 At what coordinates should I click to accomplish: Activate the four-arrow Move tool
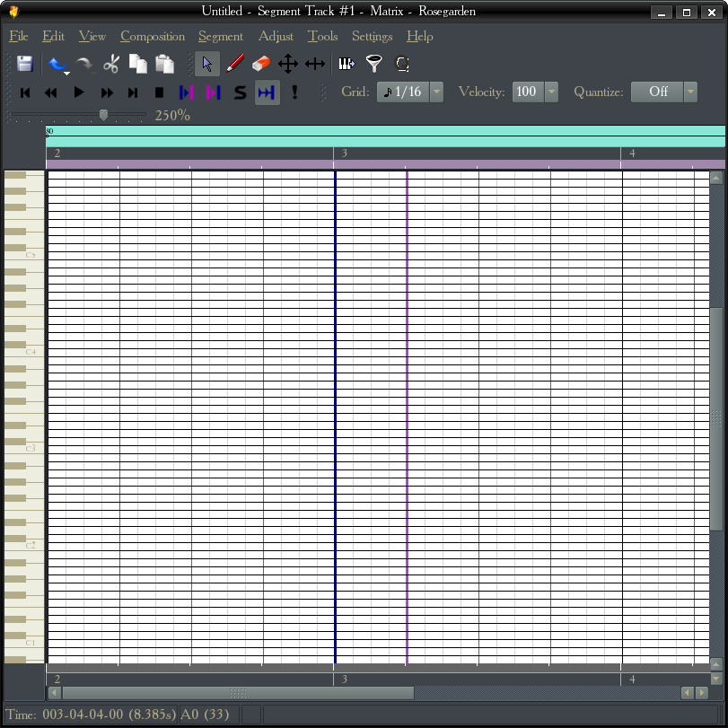(288, 64)
